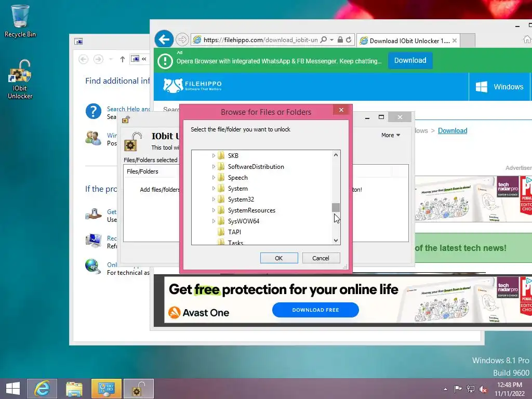This screenshot has height=399, width=532.
Task: Follow the Download breadcrumb link
Action: [453, 130]
